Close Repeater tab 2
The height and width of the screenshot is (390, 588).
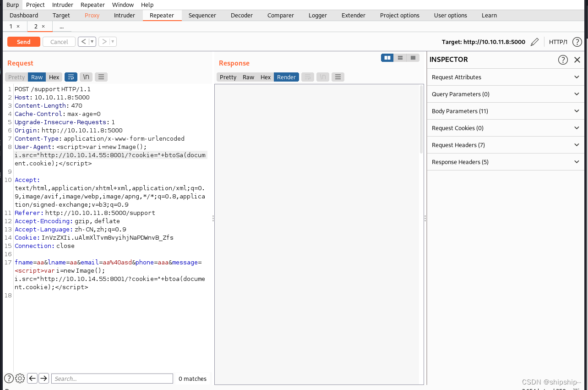pos(44,27)
